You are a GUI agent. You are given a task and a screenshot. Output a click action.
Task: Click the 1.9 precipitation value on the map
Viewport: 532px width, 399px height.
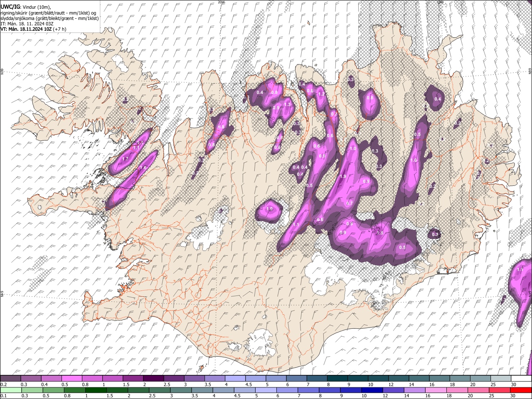[343, 177]
